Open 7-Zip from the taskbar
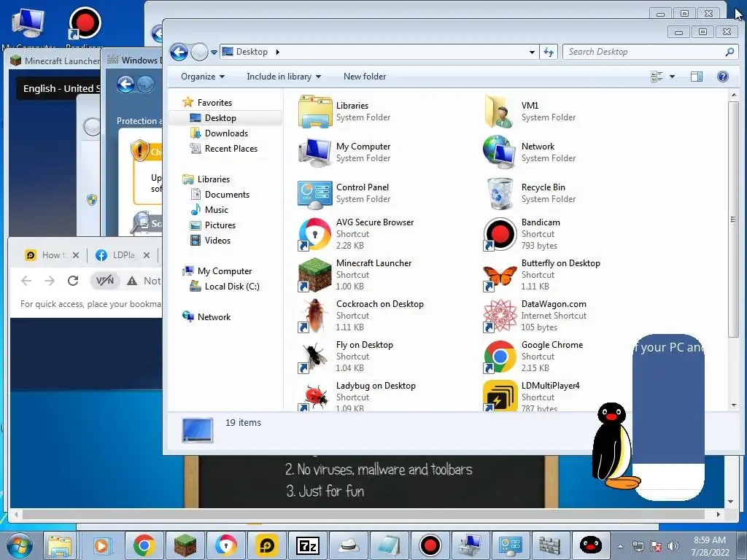The image size is (747, 560). point(307,545)
